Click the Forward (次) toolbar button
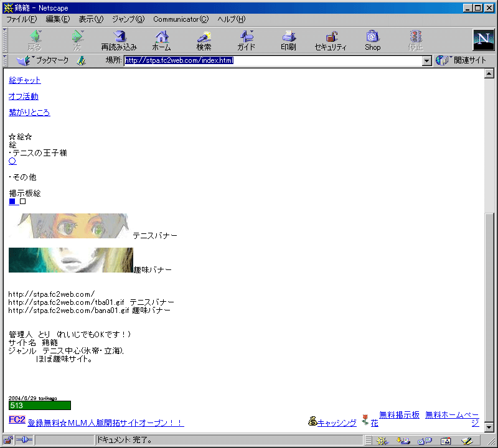 [x=77, y=40]
